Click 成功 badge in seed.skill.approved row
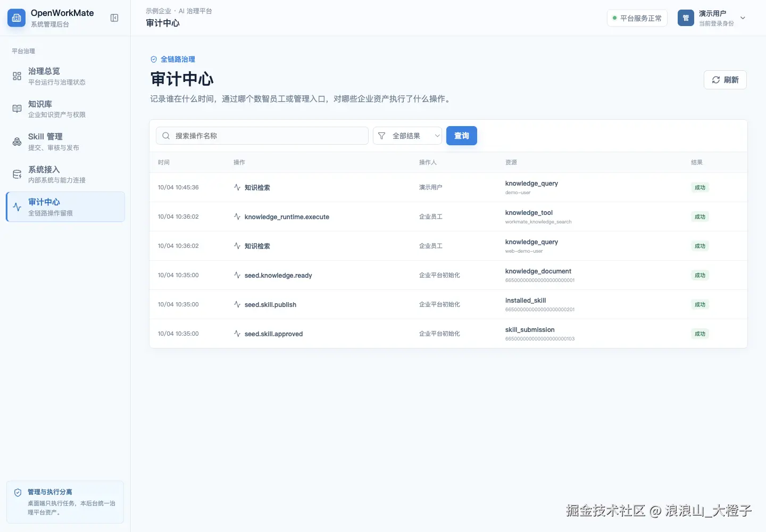 [x=700, y=334]
